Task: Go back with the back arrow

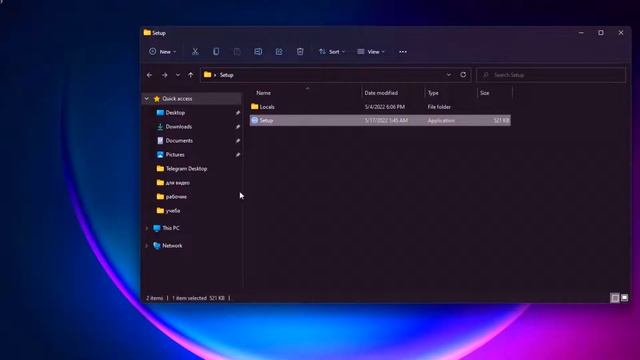Action: click(149, 75)
